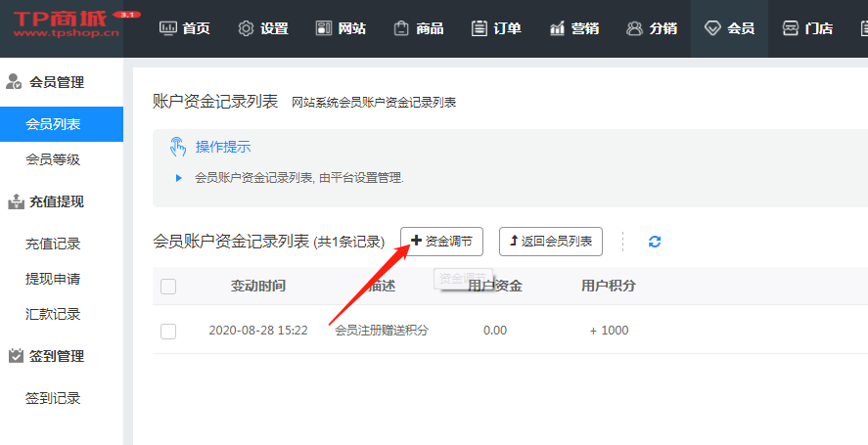The height and width of the screenshot is (445, 868).
Task: Open 设置 in the top navigation
Action: [262, 28]
